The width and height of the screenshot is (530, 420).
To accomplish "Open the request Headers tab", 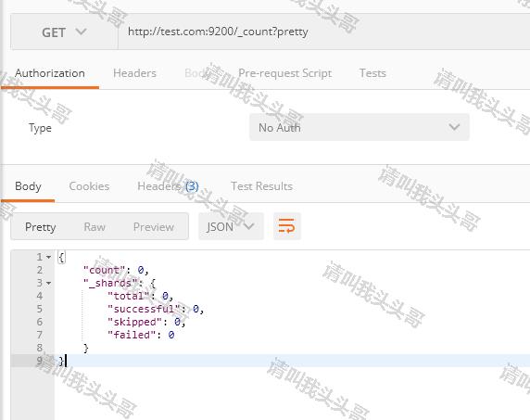I will tap(134, 73).
